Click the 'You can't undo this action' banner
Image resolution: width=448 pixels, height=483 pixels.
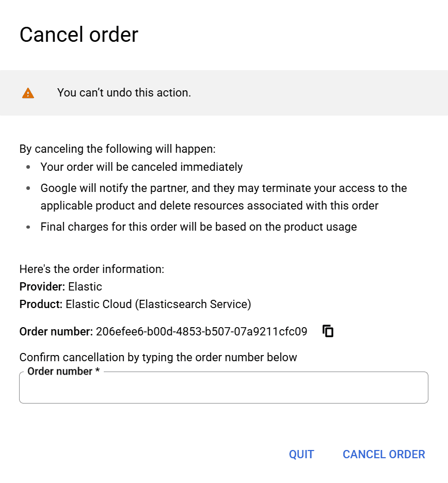pyautogui.click(x=124, y=93)
